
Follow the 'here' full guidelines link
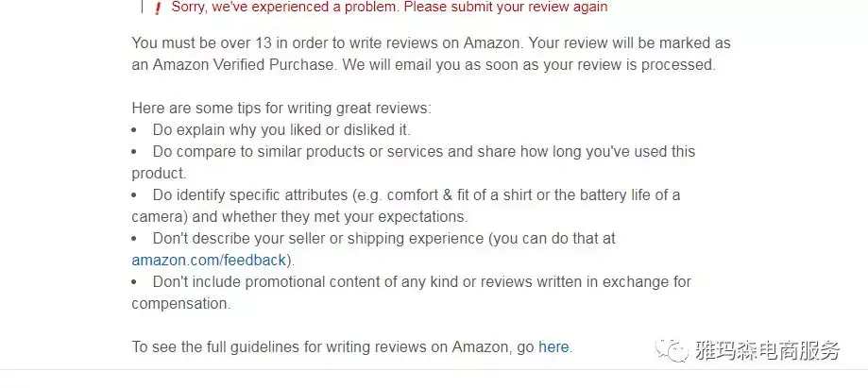[553, 347]
